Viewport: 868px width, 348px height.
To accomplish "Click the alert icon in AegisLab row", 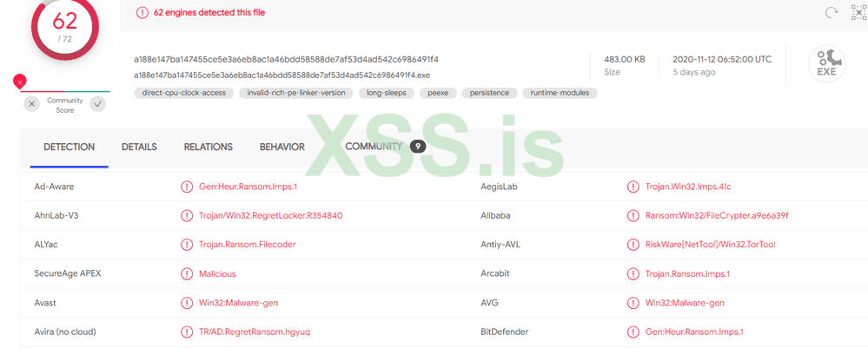I will pyautogui.click(x=633, y=187).
